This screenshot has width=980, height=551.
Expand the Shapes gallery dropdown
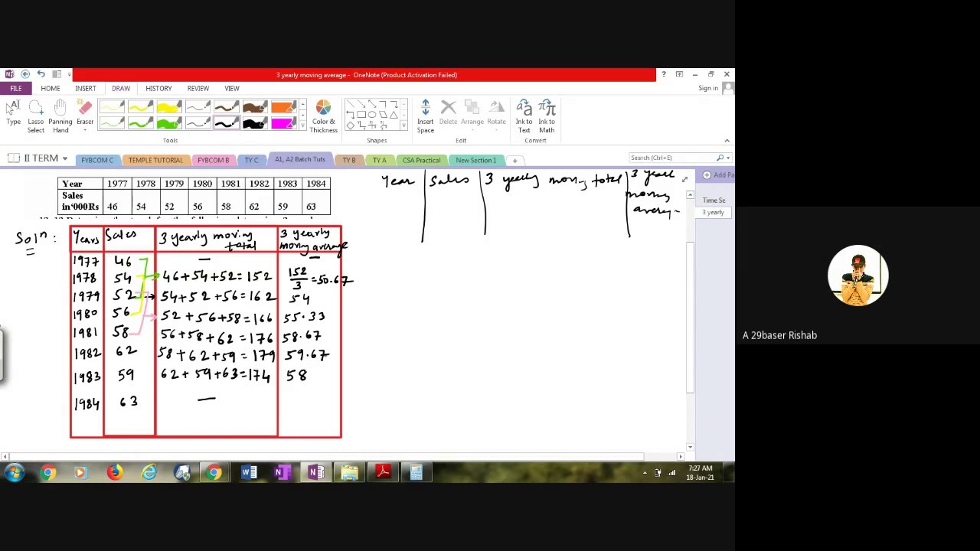404,126
